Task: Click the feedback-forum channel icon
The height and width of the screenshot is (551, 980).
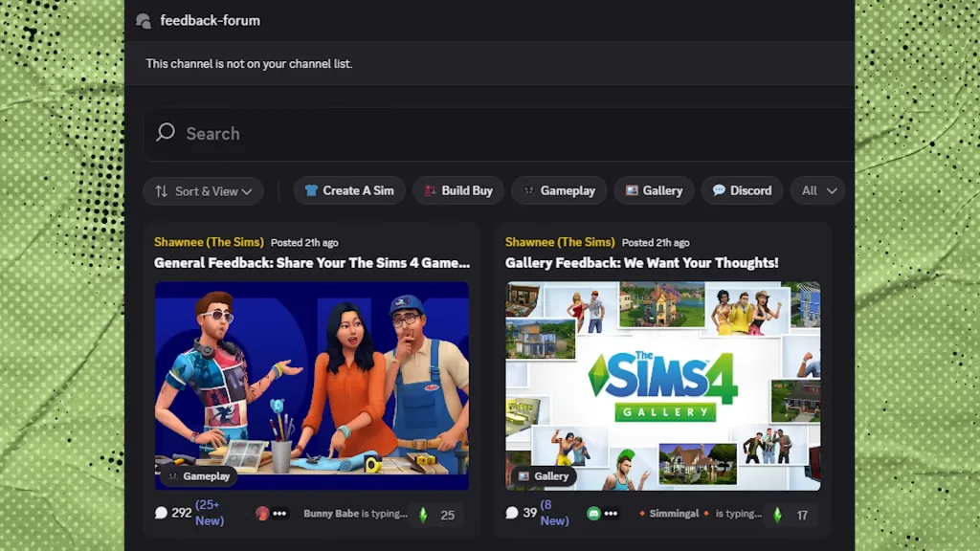Action: click(144, 21)
